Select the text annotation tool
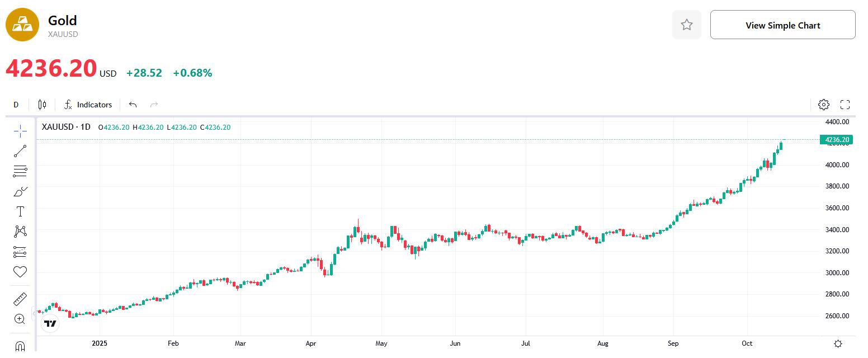The width and height of the screenshot is (868, 358). (20, 211)
